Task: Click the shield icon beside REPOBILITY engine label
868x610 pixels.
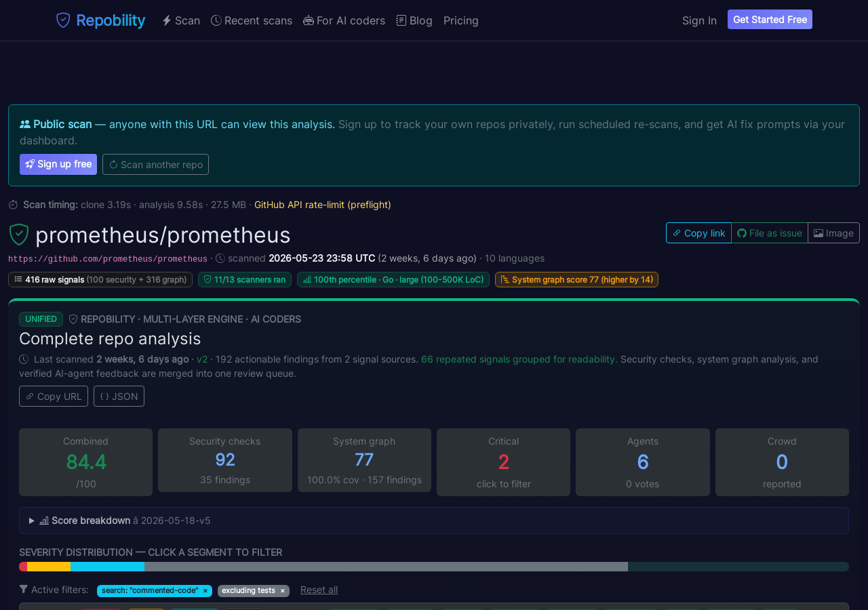Action: (x=73, y=319)
